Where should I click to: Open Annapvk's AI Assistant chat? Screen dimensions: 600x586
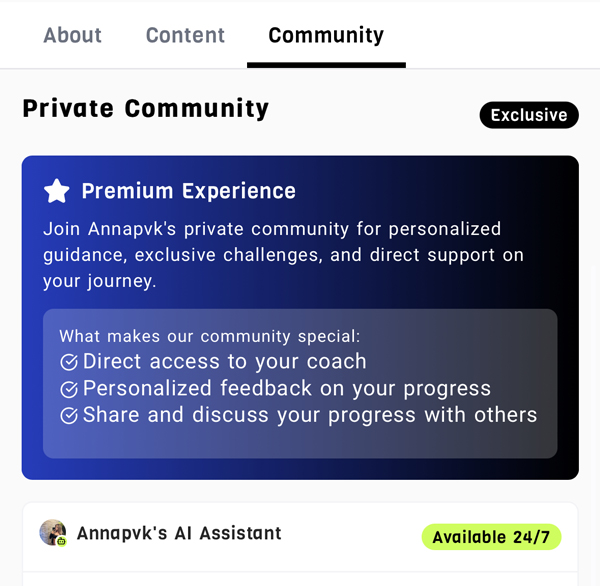point(179,533)
